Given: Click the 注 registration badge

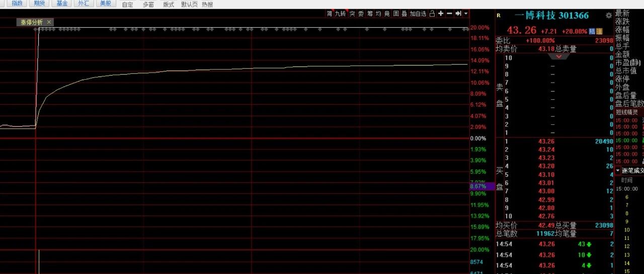Looking at the screenshot, I should click(x=599, y=31).
